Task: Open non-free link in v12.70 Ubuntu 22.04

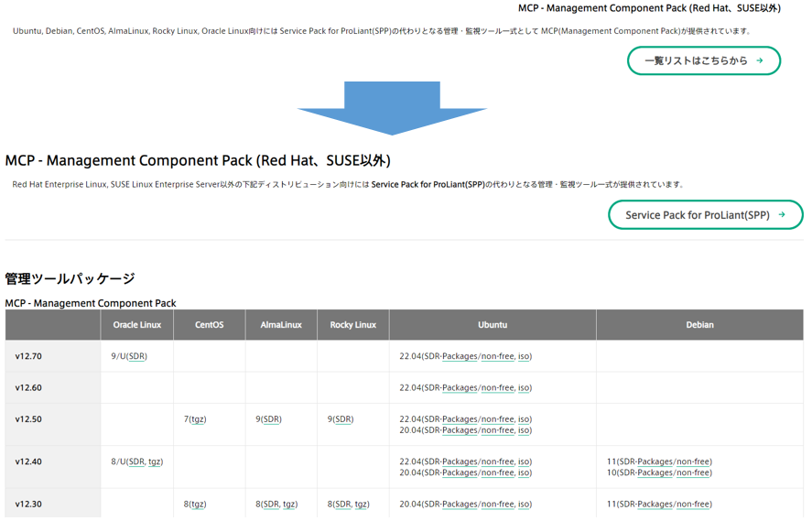Action: point(498,356)
